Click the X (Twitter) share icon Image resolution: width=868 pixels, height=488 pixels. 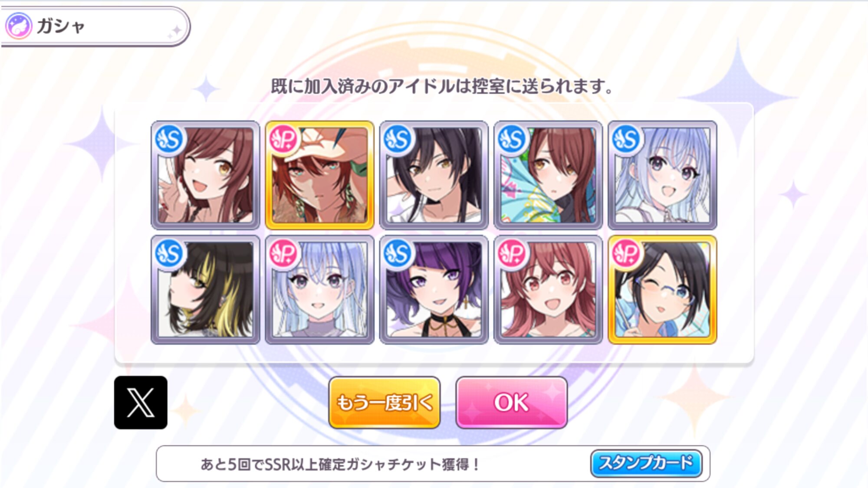141,403
